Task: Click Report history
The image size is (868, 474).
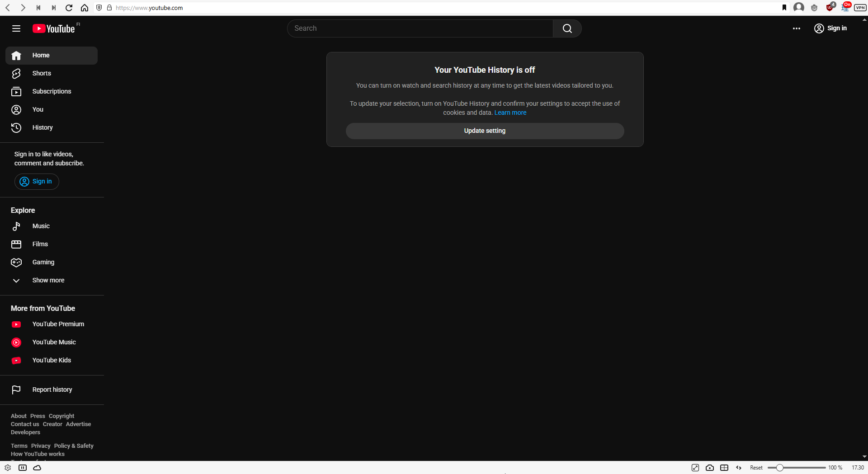Action: pos(52,390)
